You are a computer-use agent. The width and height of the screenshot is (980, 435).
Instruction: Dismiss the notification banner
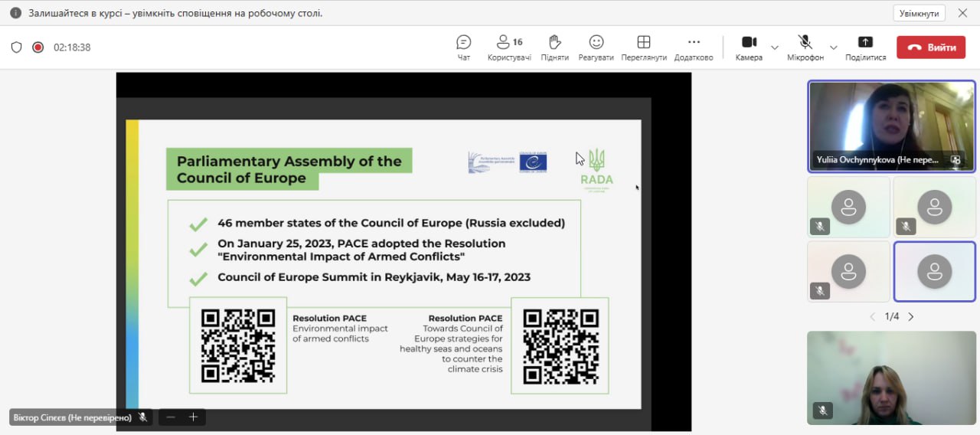point(962,13)
